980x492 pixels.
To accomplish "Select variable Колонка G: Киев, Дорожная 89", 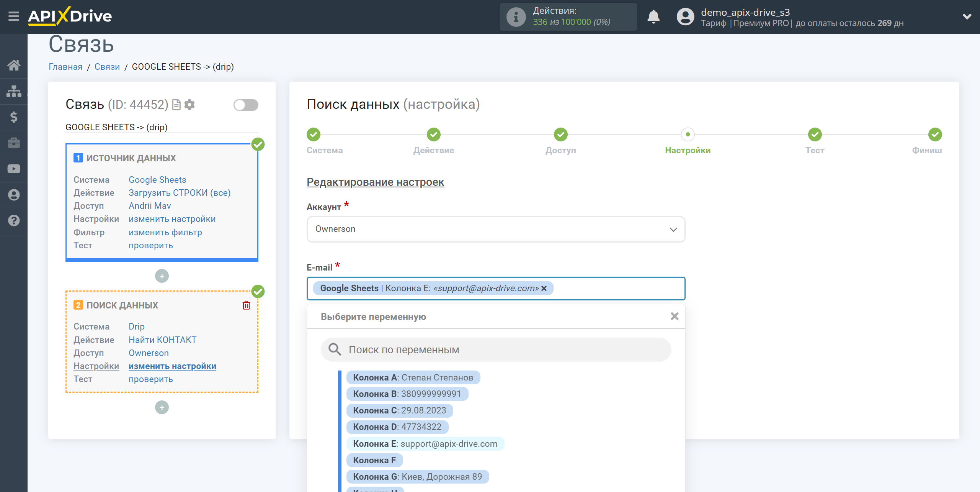I will (x=418, y=477).
